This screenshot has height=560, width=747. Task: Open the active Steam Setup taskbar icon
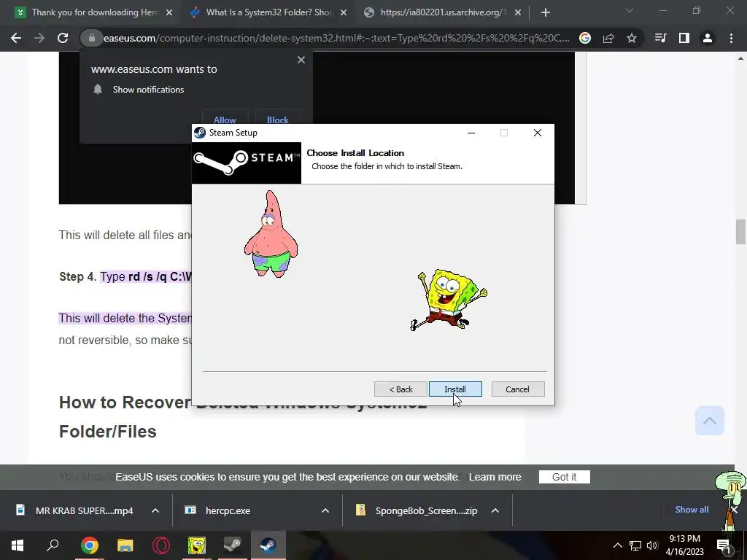tap(268, 545)
